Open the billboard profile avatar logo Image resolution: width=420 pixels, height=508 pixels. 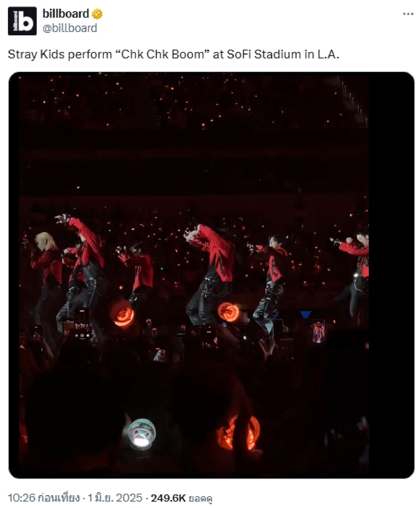pyautogui.click(x=22, y=21)
